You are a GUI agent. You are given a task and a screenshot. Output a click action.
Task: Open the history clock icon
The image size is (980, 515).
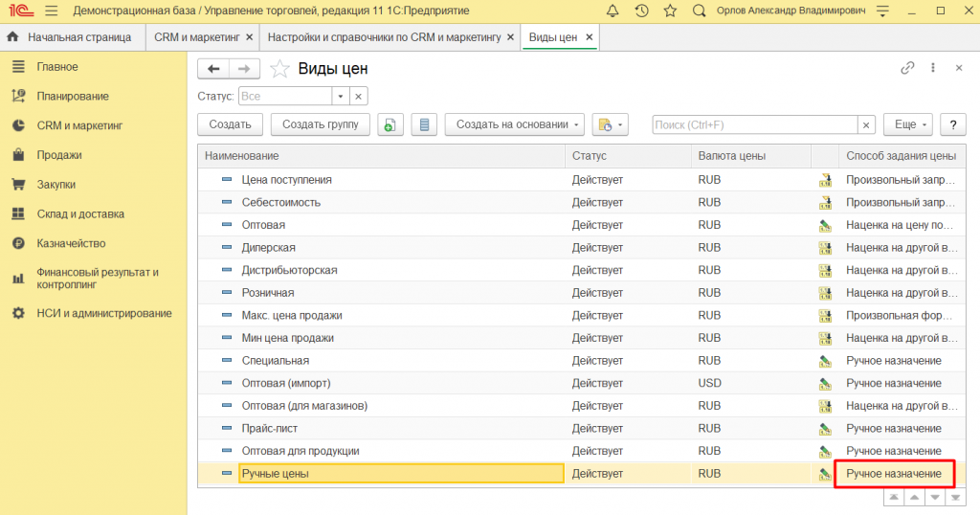641,11
